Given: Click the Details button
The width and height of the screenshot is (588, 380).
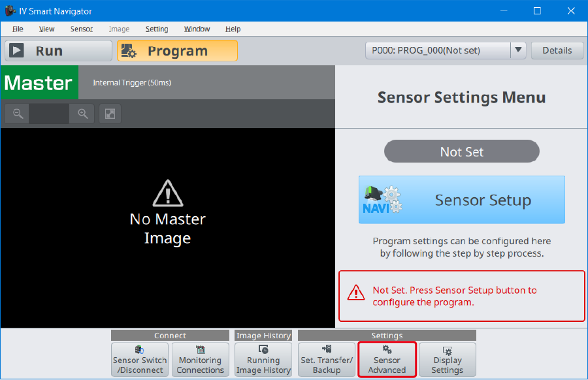Looking at the screenshot, I should click(557, 50).
